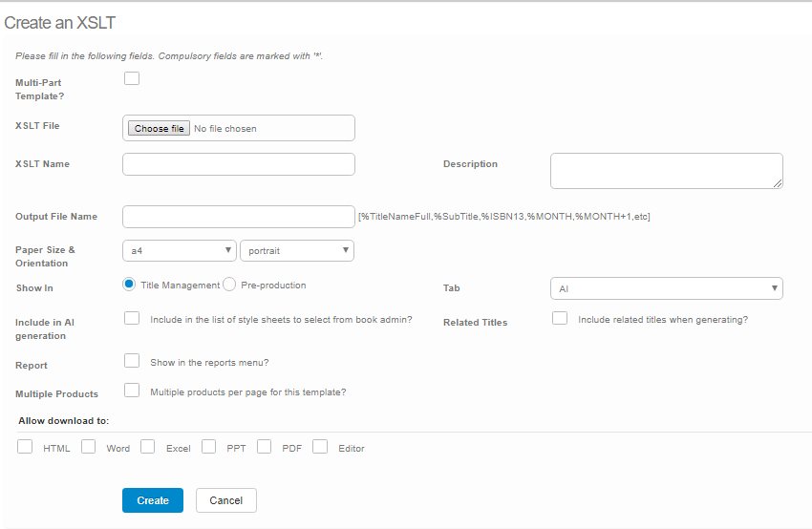Check Include related titles when generating
The image size is (812, 529).
[560, 318]
